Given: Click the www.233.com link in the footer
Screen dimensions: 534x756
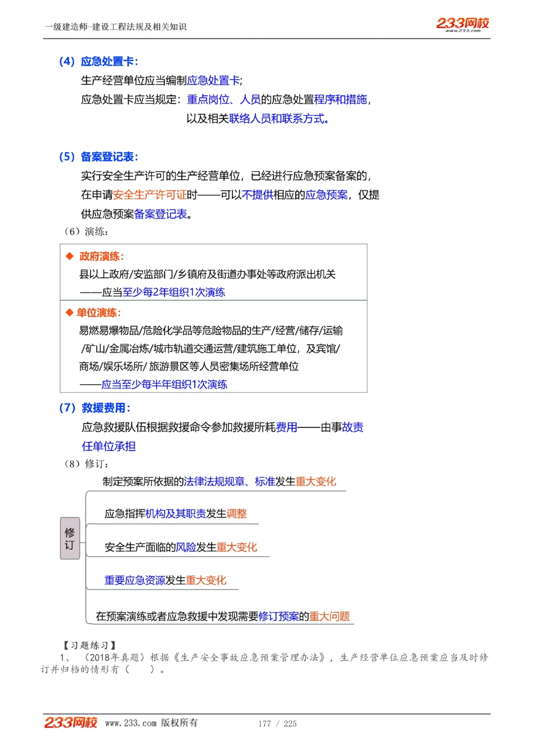Looking at the screenshot, I should (131, 723).
